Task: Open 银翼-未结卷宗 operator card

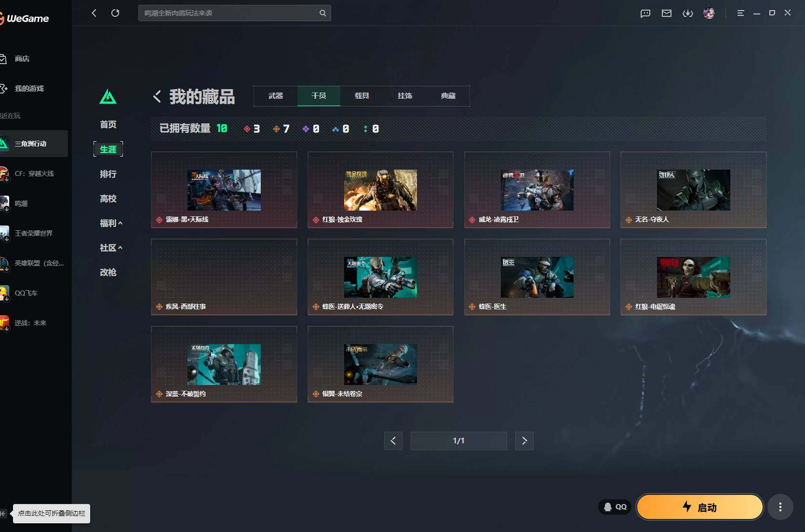Action: click(380, 364)
